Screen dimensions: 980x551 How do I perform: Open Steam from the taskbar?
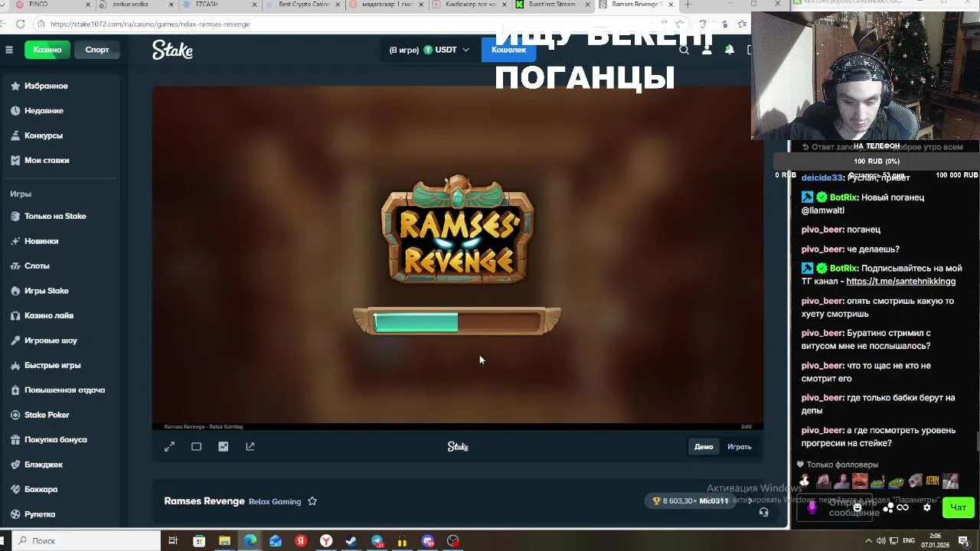pos(351,541)
